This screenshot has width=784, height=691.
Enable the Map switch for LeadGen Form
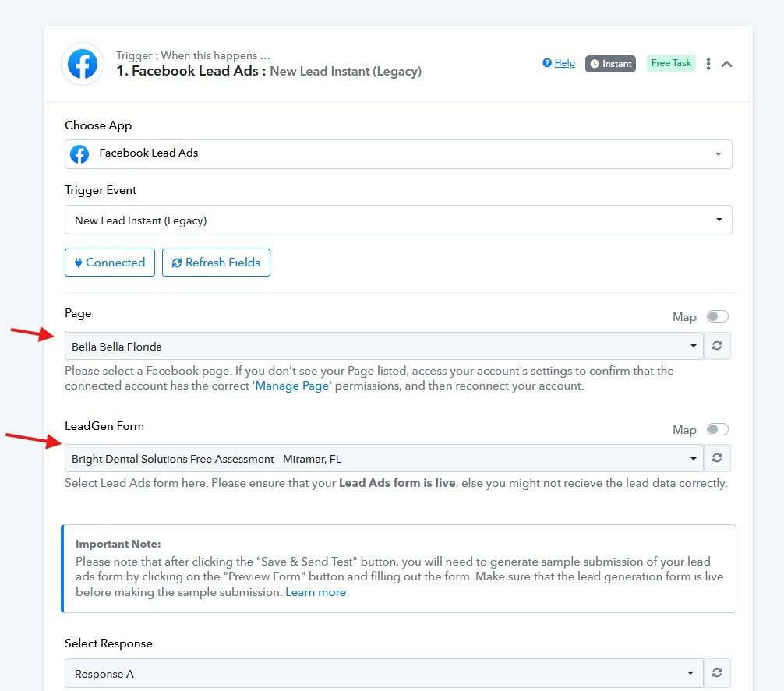pyautogui.click(x=717, y=429)
